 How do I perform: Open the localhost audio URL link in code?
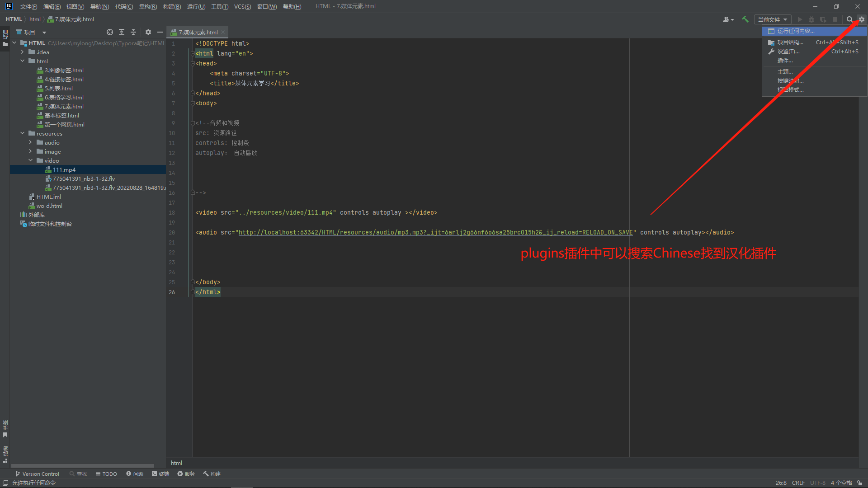coord(435,232)
